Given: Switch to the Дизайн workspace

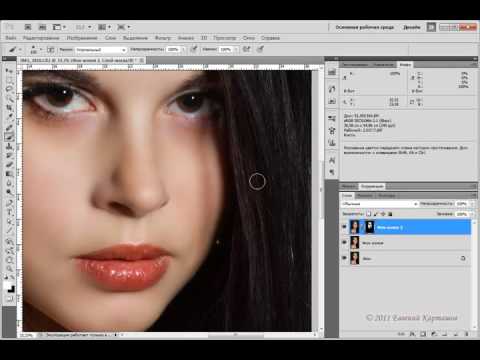Looking at the screenshot, I should [412, 27].
